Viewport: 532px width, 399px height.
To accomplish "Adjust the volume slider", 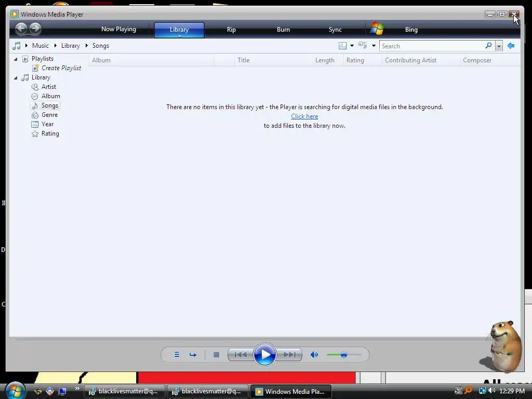I will click(344, 355).
